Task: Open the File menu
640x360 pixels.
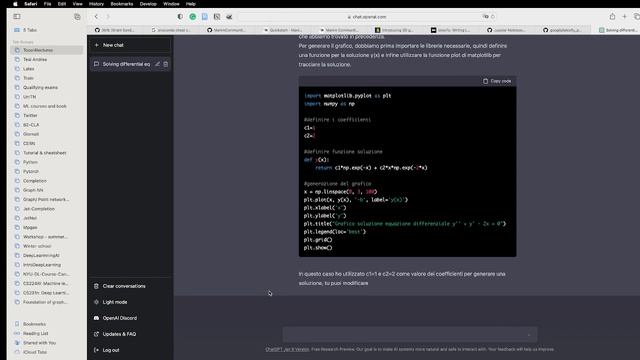Action: 48,4
